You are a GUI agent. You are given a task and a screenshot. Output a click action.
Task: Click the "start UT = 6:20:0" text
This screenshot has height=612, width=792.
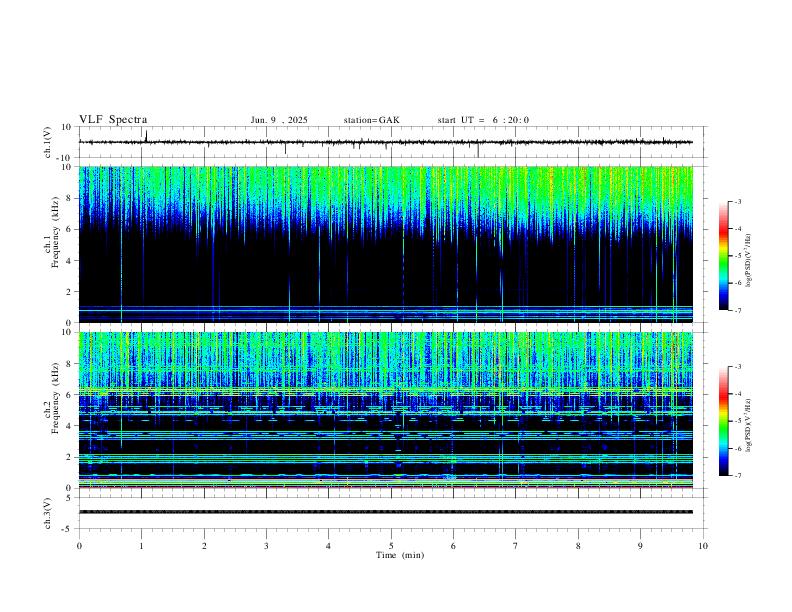coord(483,120)
